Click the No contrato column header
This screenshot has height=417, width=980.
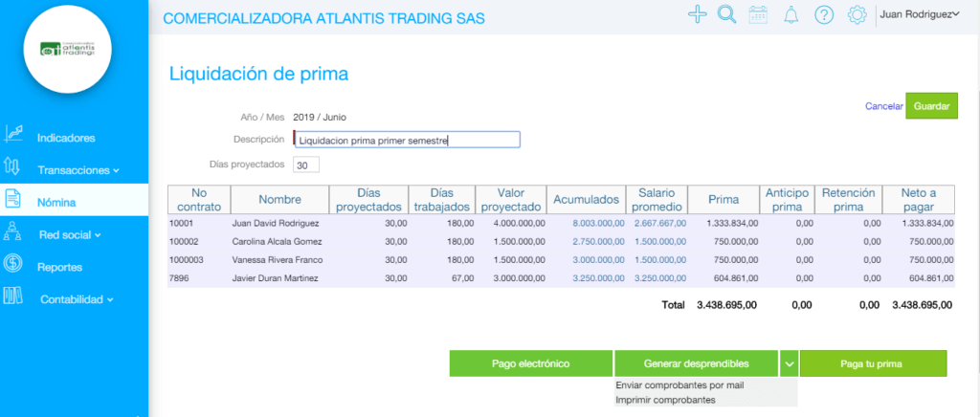coord(199,200)
